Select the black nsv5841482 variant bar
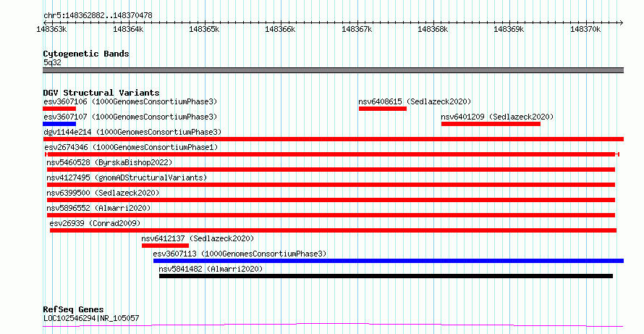The image size is (644, 334). click(x=386, y=276)
